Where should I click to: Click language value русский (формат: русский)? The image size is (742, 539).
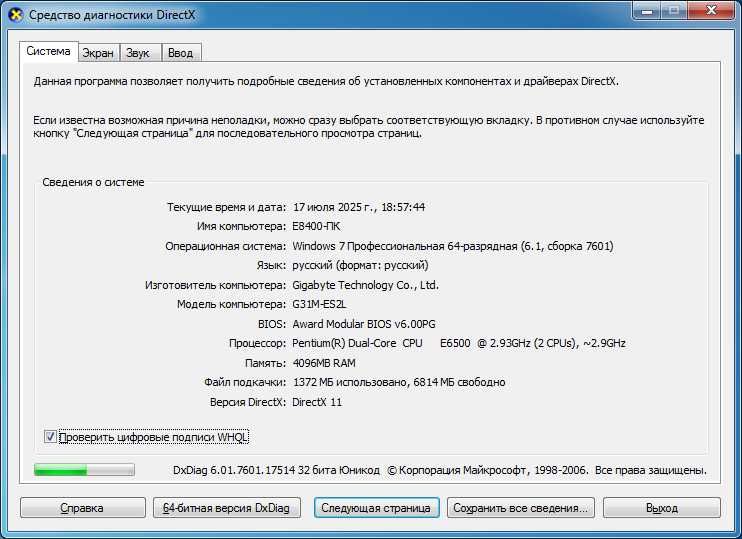click(x=360, y=265)
